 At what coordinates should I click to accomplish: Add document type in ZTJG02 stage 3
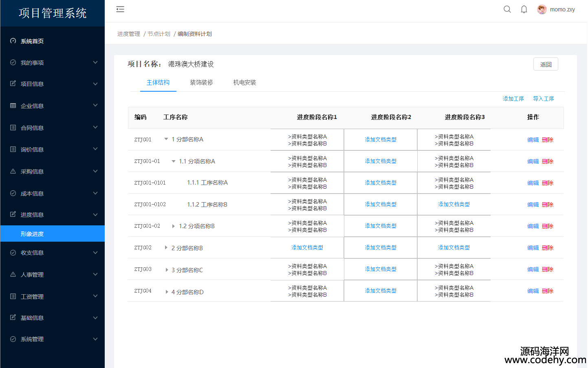[x=454, y=247]
